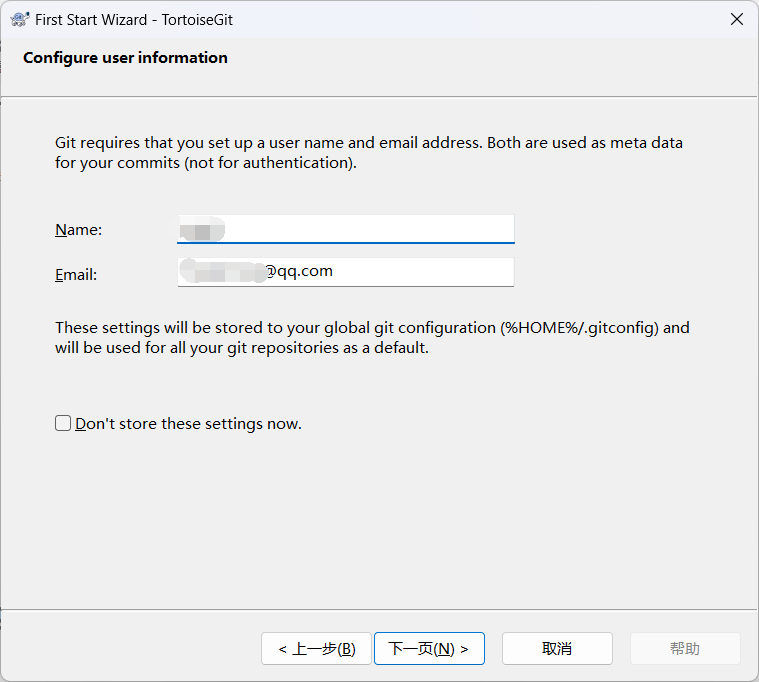Click the "These settings will be stored" paragraph
Image resolution: width=759 pixels, height=682 pixels.
pos(372,337)
